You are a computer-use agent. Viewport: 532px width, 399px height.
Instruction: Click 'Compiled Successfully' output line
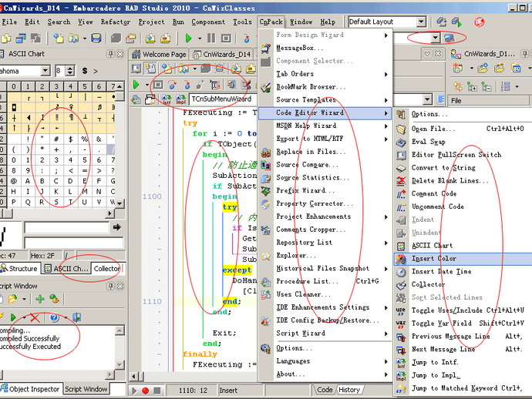[30, 338]
